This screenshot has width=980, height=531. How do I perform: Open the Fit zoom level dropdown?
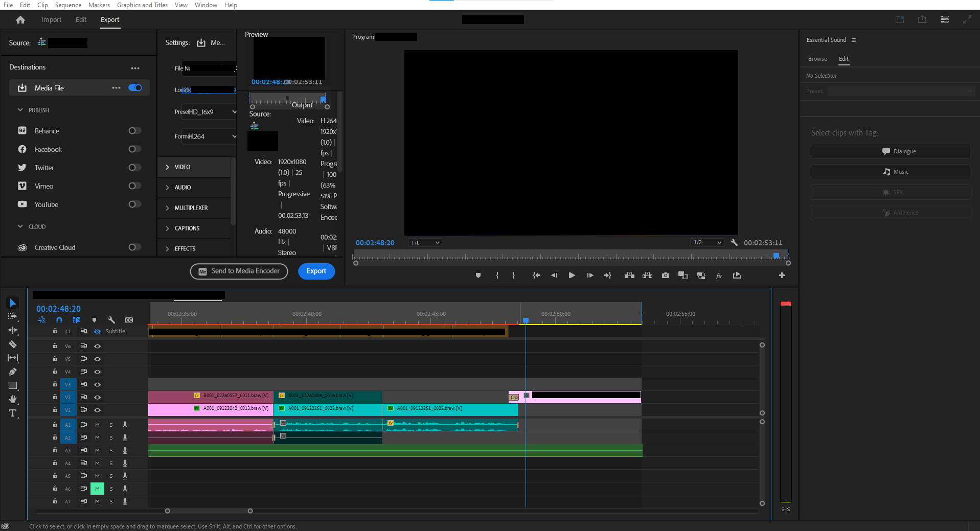coord(424,242)
